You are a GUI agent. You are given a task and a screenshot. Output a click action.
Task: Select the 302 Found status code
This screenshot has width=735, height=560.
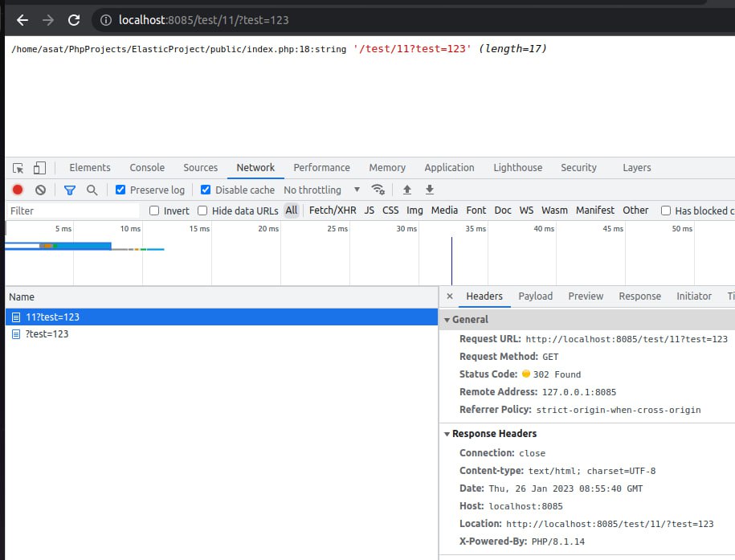557,374
